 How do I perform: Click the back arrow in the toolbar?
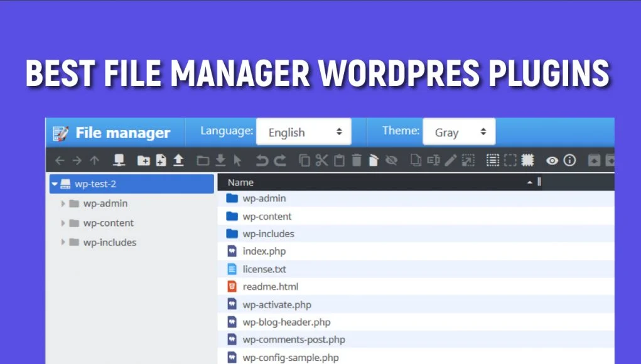(x=60, y=161)
